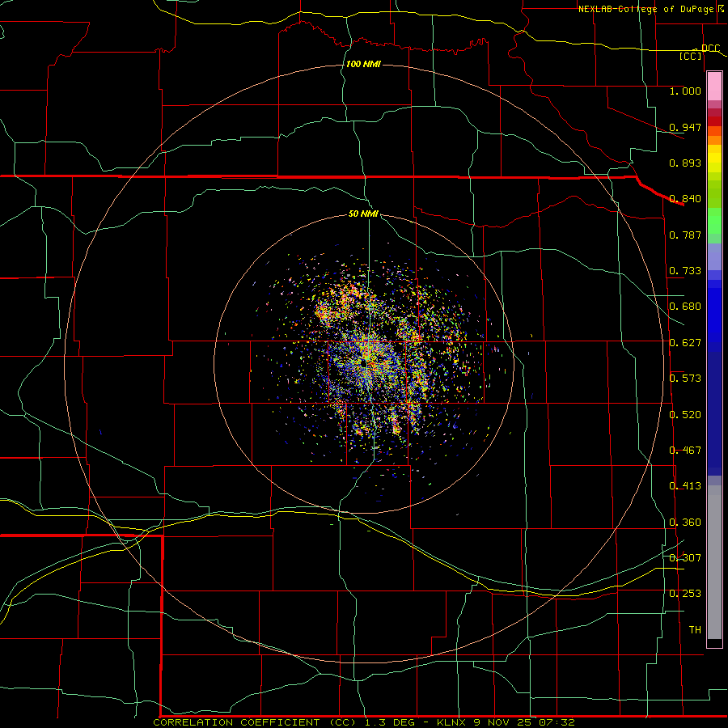Click the 0.573 legend value
Viewport: 728px width, 728px height.
685,379
